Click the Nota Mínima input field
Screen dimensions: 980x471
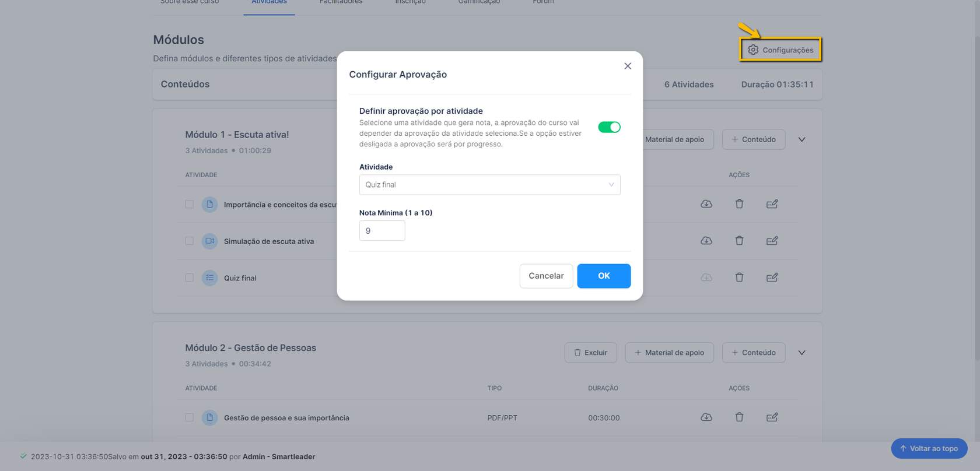(x=382, y=231)
